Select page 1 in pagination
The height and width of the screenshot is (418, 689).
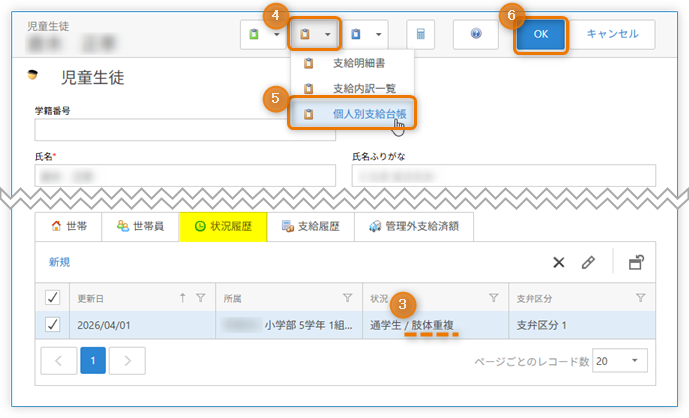click(x=93, y=360)
